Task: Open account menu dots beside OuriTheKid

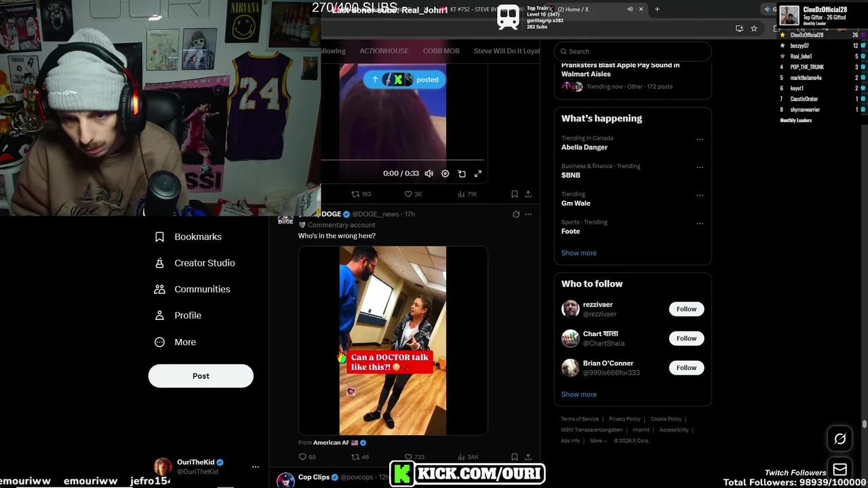Action: click(x=255, y=467)
